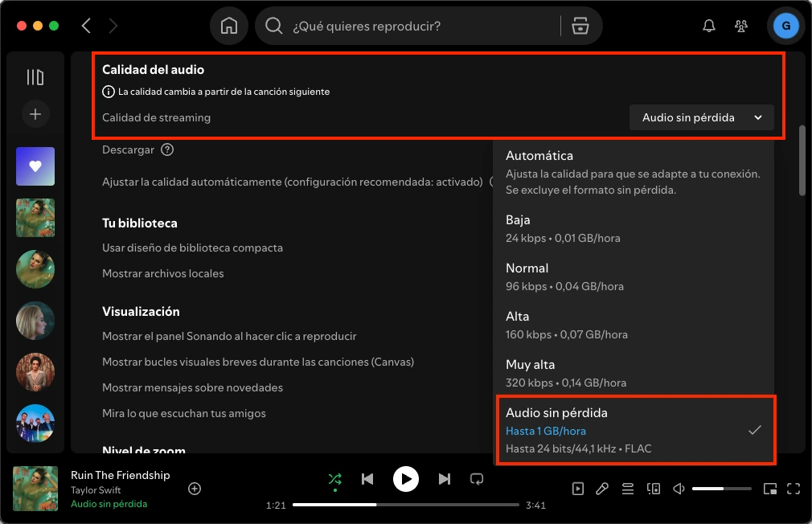812x524 pixels.
Task: Open the Now Playing view icon
Action: click(577, 489)
